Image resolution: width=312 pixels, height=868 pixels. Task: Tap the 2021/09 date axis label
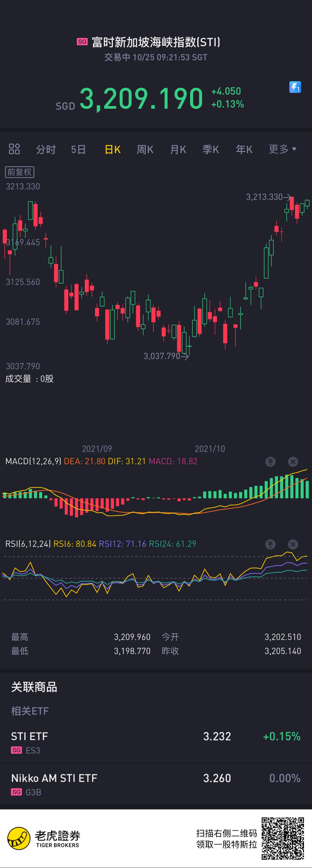97,449
